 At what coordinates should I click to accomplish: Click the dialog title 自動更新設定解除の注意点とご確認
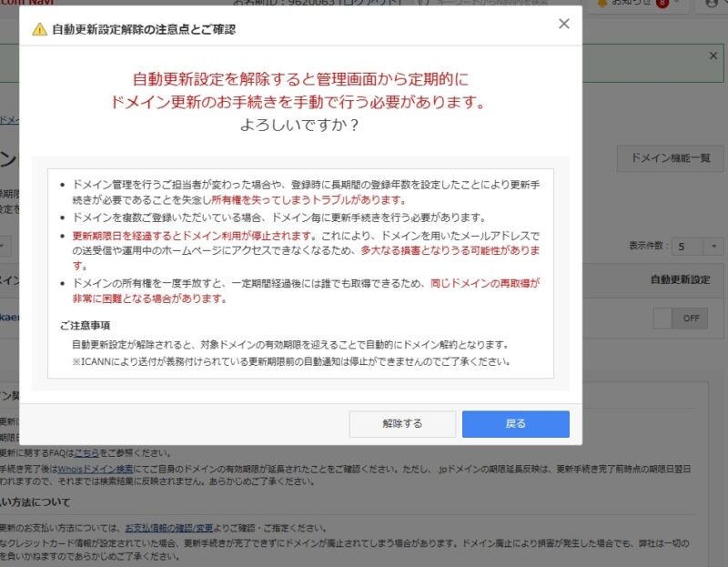[144, 30]
